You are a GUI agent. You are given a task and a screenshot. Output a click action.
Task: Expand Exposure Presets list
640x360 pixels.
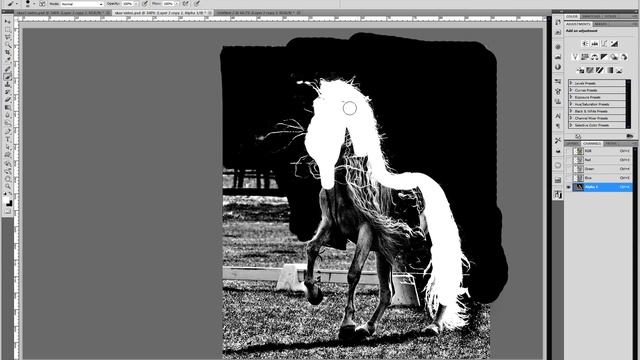571,97
